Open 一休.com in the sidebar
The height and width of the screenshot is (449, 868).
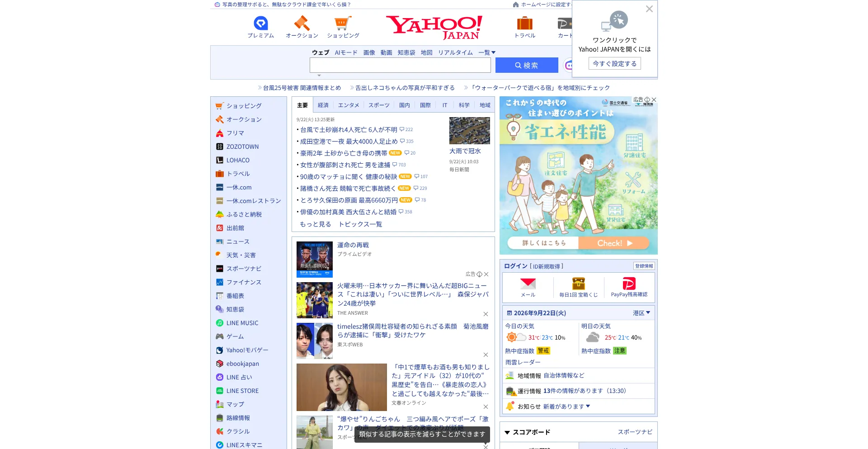pos(239,187)
